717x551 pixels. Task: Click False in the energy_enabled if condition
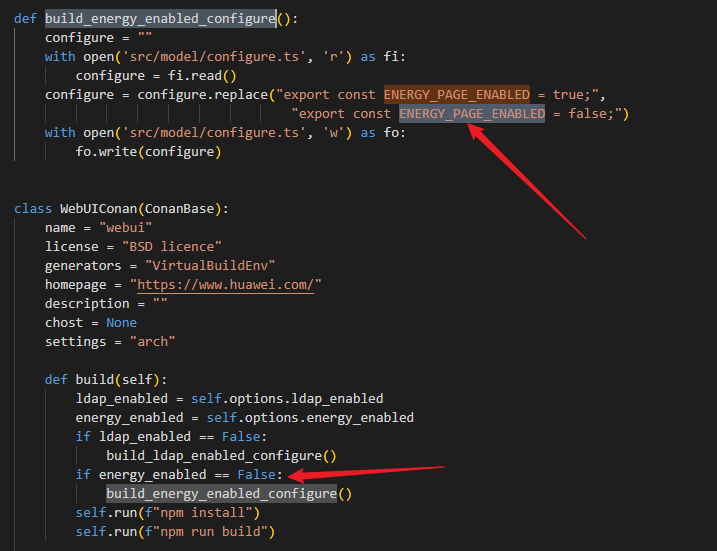[x=260, y=474]
